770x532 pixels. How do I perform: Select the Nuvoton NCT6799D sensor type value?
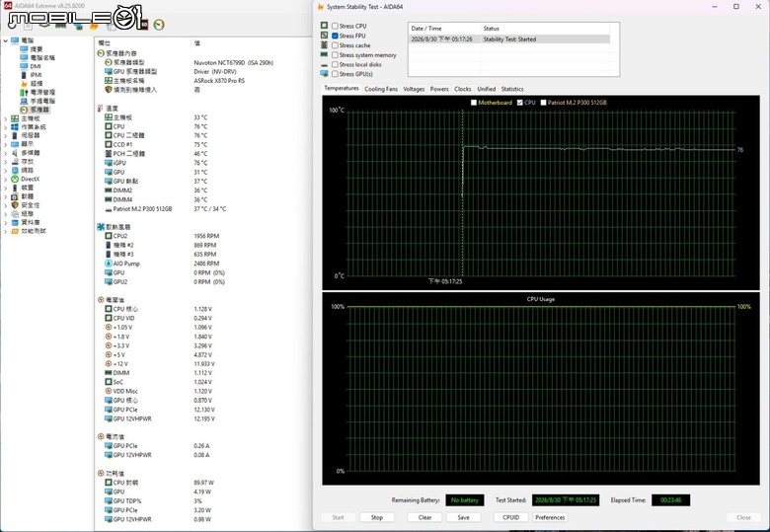pyautogui.click(x=233, y=63)
